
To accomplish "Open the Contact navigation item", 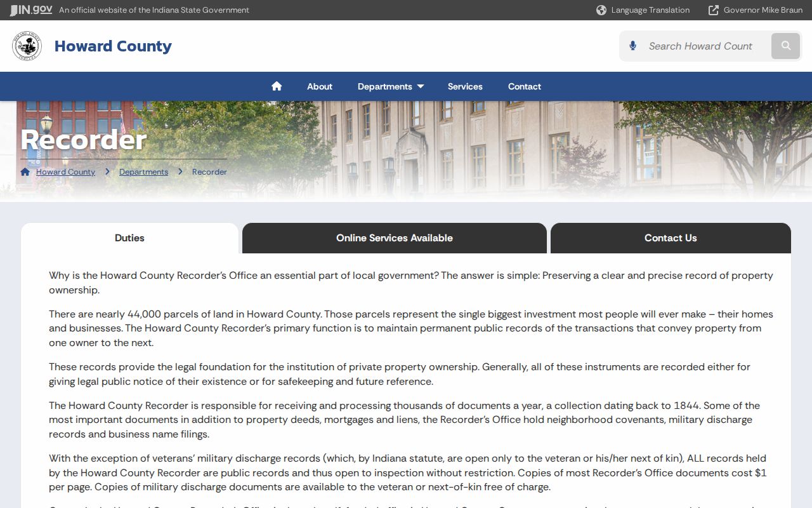I will [525, 86].
